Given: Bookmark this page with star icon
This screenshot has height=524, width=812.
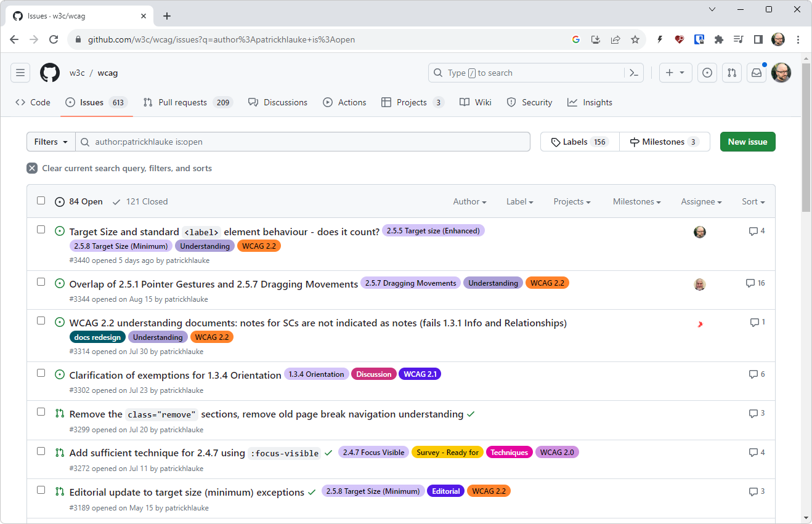Looking at the screenshot, I should pyautogui.click(x=635, y=39).
